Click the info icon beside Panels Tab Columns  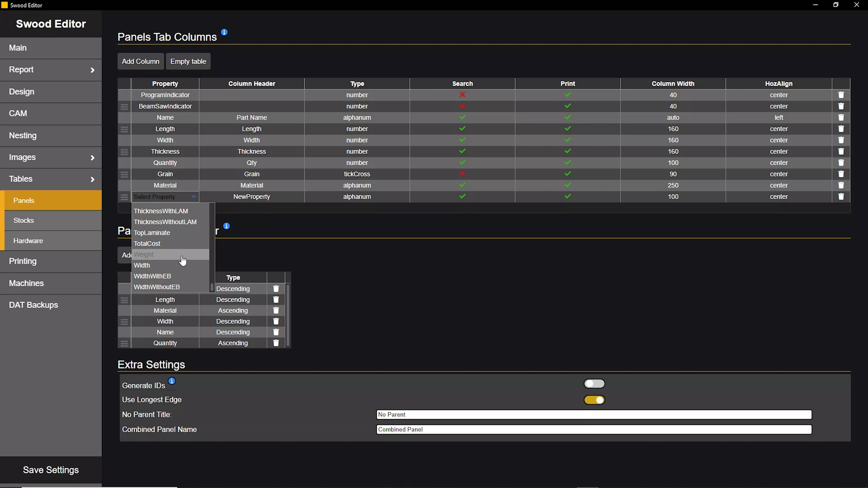coord(224,32)
